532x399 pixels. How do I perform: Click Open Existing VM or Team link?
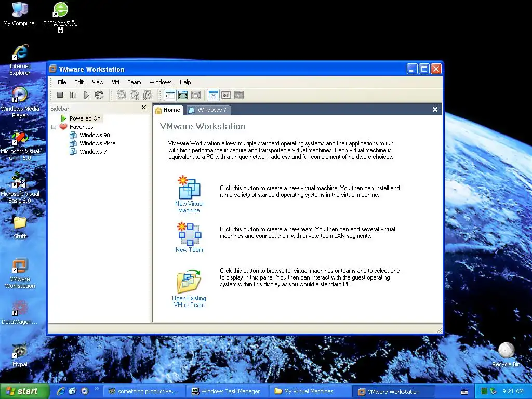[x=189, y=302]
